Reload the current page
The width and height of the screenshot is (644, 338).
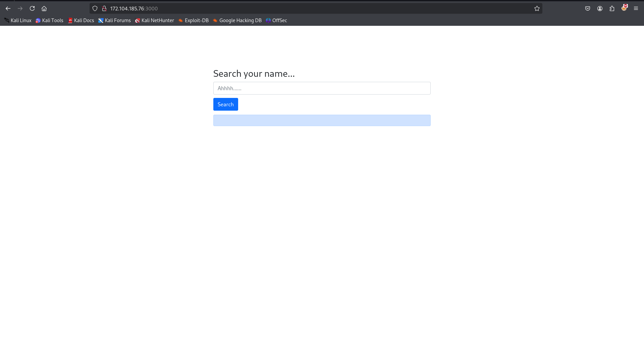click(x=32, y=8)
